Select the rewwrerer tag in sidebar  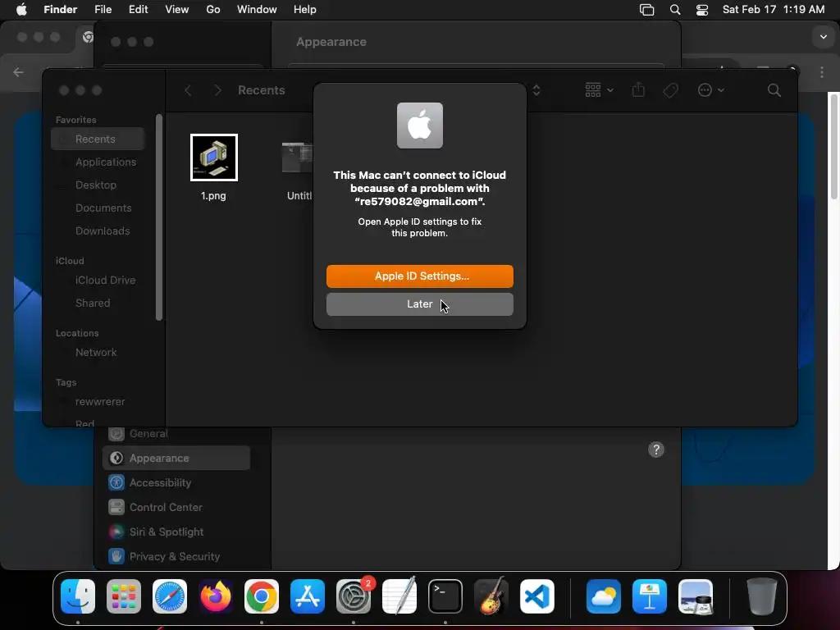(x=98, y=402)
